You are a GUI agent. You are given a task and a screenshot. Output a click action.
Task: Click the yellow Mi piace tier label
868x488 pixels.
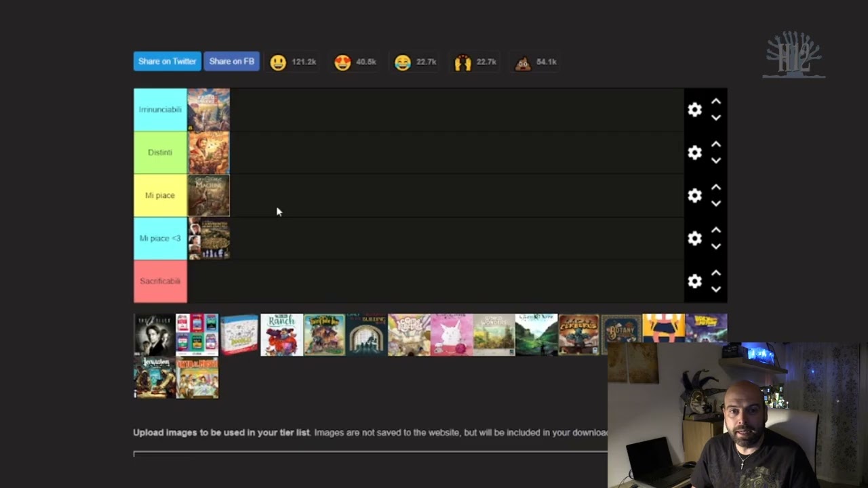[x=160, y=195]
